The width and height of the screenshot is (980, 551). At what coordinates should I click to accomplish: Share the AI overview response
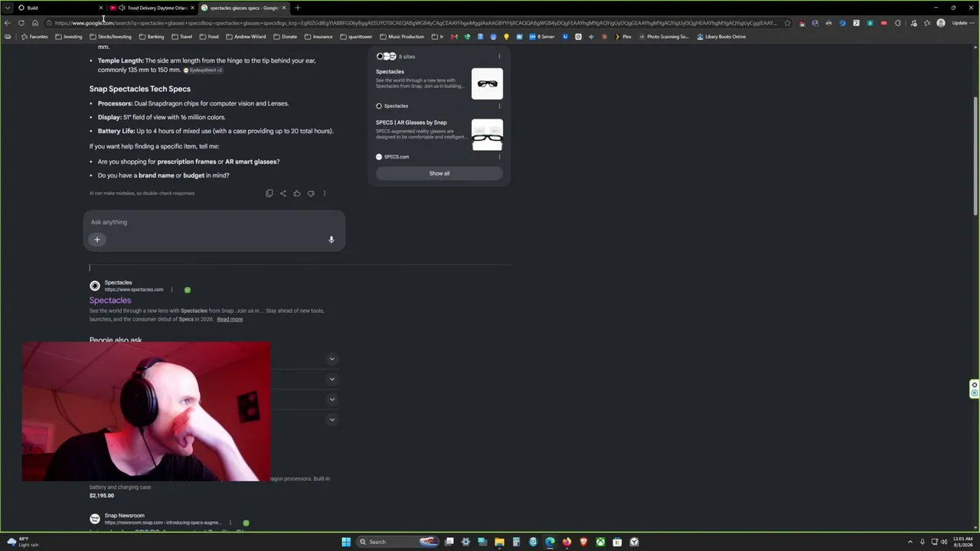tap(283, 194)
